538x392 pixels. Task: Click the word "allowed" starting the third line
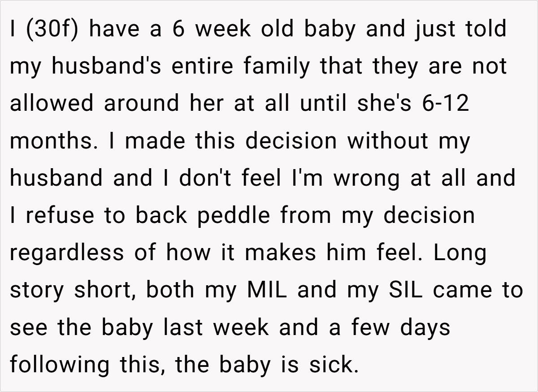tap(52, 103)
